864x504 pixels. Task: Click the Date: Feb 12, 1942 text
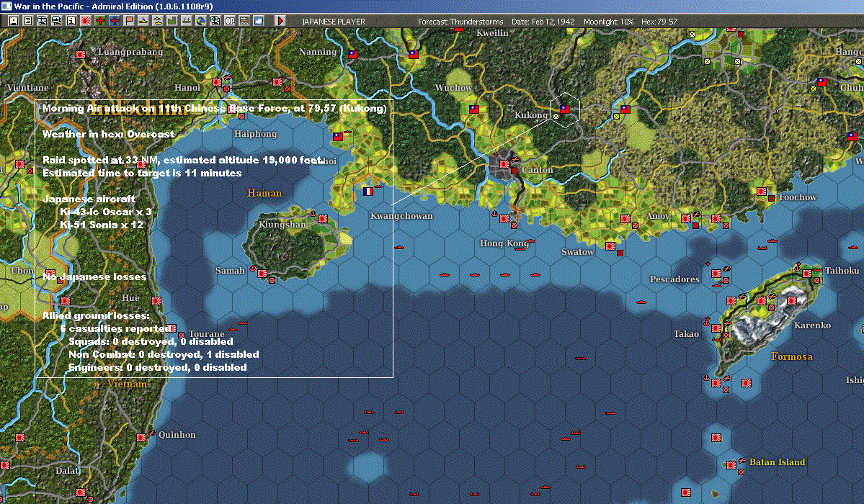click(543, 22)
